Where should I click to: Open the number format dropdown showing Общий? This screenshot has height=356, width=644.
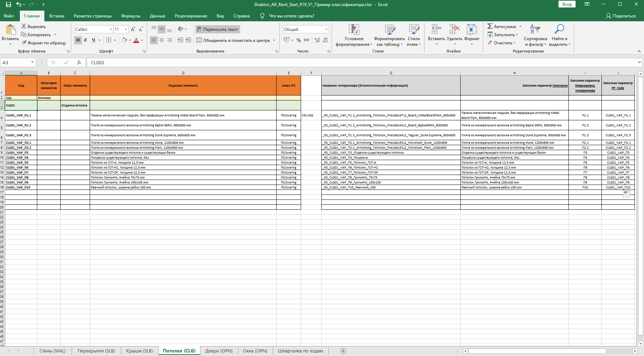click(326, 29)
